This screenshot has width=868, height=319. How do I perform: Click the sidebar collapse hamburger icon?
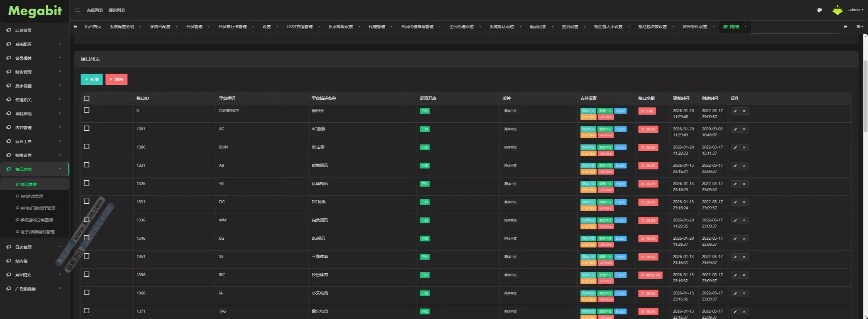click(77, 10)
